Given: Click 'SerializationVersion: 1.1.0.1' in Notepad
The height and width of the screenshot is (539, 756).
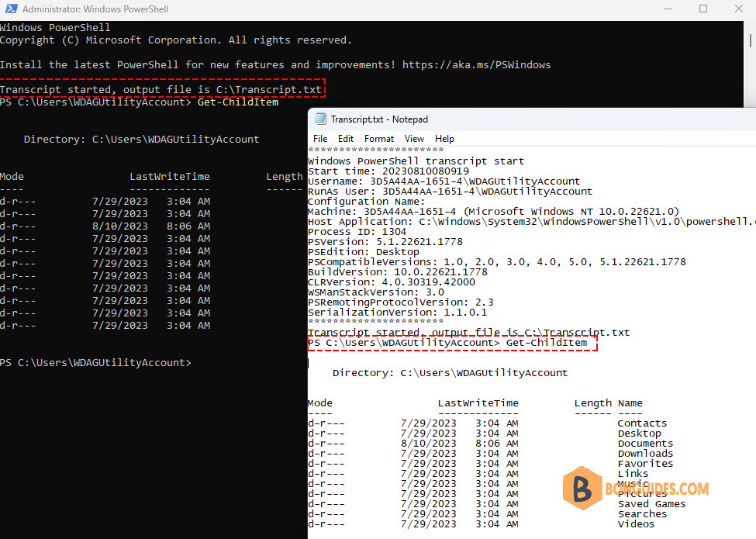Looking at the screenshot, I should point(397,313).
